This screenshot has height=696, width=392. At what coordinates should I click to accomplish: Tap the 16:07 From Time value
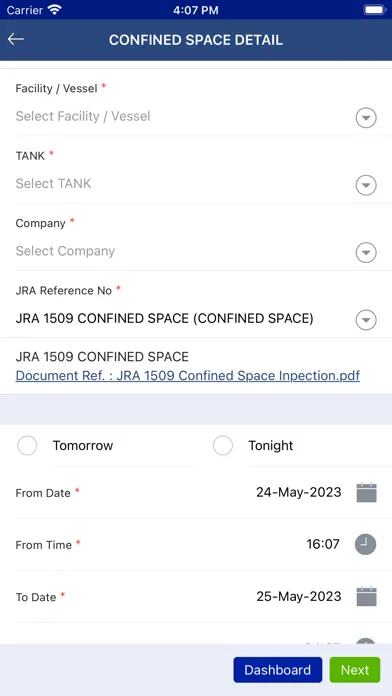click(x=323, y=544)
